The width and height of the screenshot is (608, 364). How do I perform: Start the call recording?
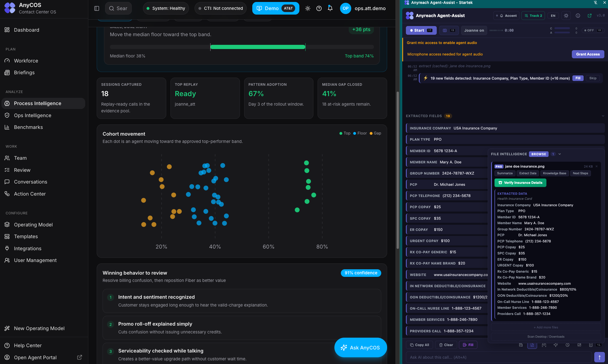click(421, 30)
